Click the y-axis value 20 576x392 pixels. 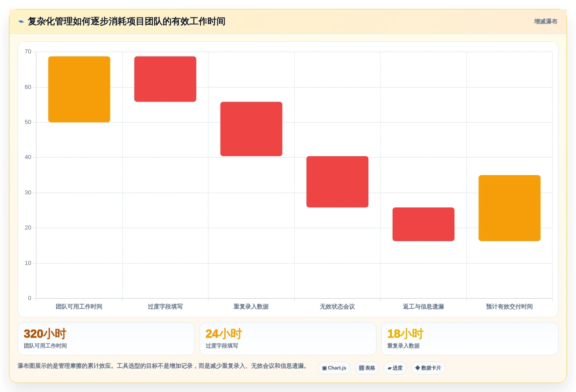28,228
